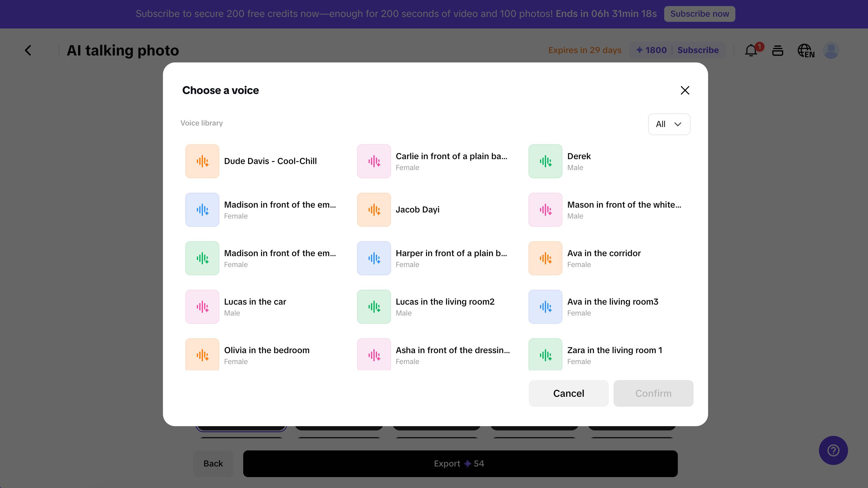Play Ava in the corridor voice sample icon
868x488 pixels.
[x=545, y=258]
